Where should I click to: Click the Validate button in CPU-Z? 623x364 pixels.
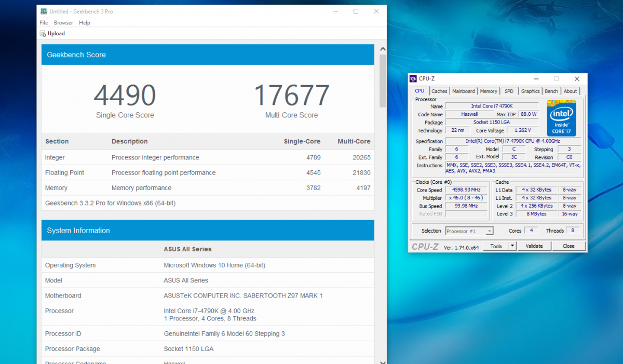click(534, 246)
